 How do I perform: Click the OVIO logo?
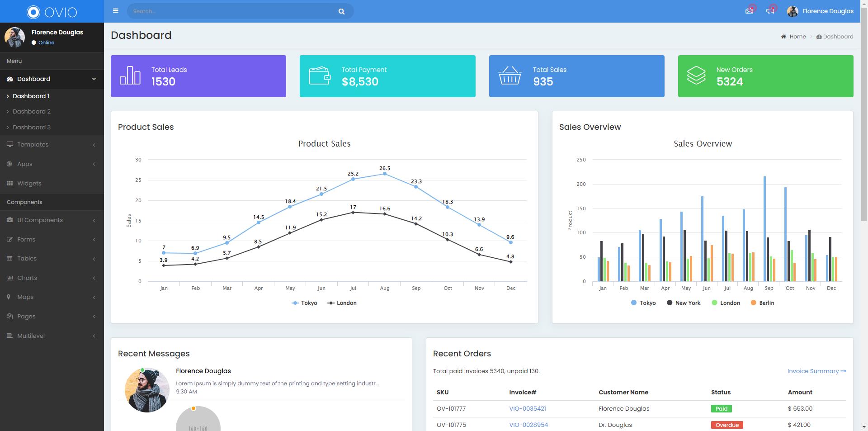click(x=52, y=12)
